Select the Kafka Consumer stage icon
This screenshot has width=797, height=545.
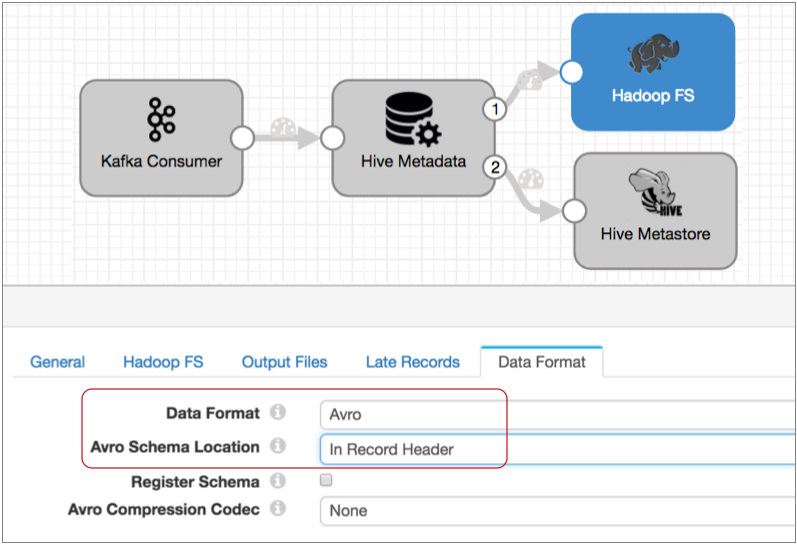point(161,120)
